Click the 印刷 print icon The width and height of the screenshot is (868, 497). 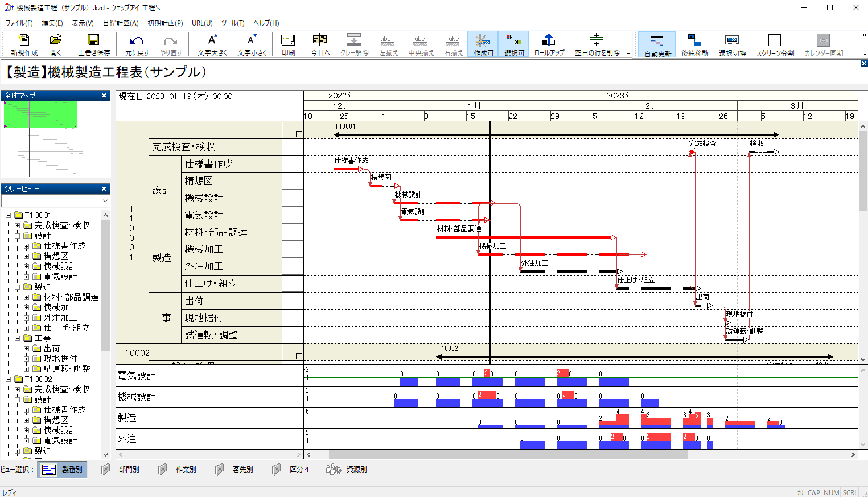tap(288, 44)
